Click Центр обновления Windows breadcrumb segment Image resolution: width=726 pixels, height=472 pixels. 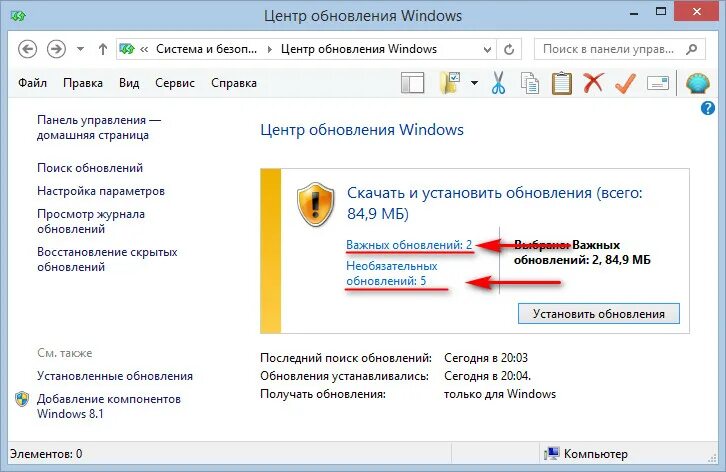coord(359,49)
